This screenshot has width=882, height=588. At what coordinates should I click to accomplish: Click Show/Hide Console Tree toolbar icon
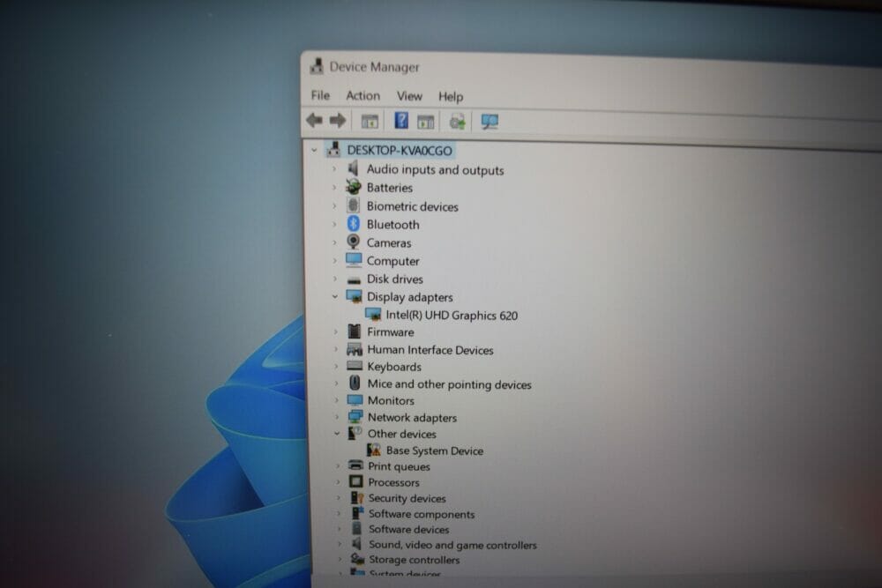point(369,121)
